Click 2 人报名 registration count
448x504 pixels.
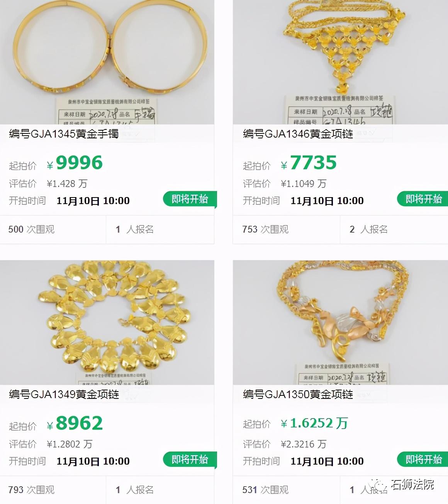(x=368, y=230)
